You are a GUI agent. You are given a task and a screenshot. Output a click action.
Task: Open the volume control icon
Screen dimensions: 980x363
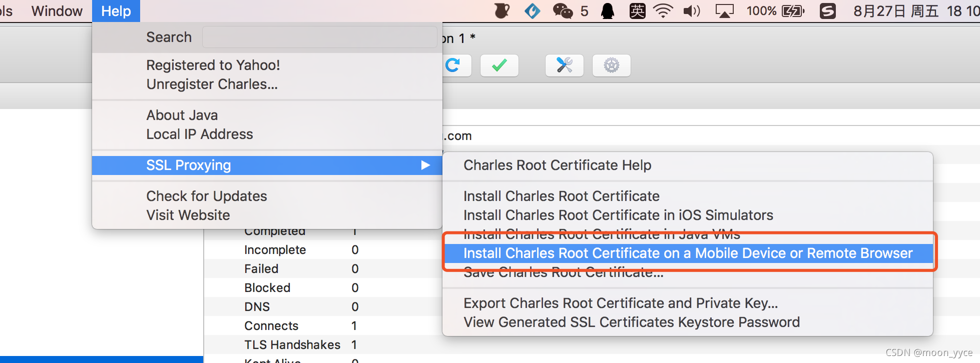point(692,11)
